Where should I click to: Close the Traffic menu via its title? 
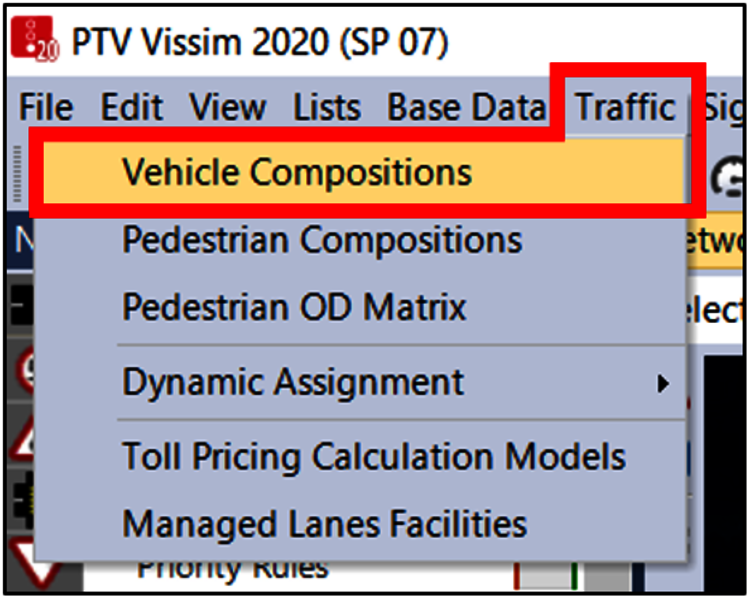625,107
